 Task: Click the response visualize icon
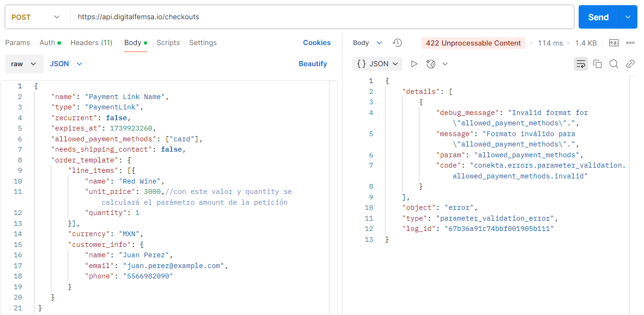pyautogui.click(x=431, y=64)
